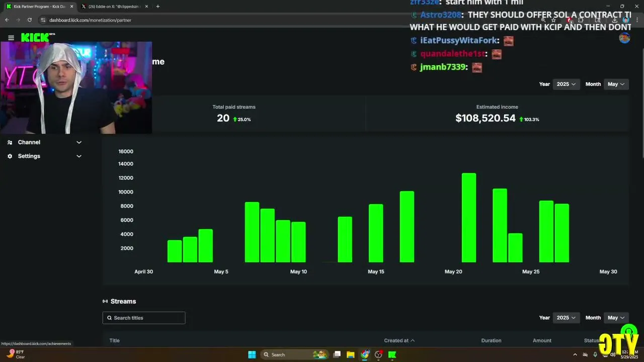The width and height of the screenshot is (644, 362).
Task: Click the April 30 axis label
Action: (x=143, y=271)
